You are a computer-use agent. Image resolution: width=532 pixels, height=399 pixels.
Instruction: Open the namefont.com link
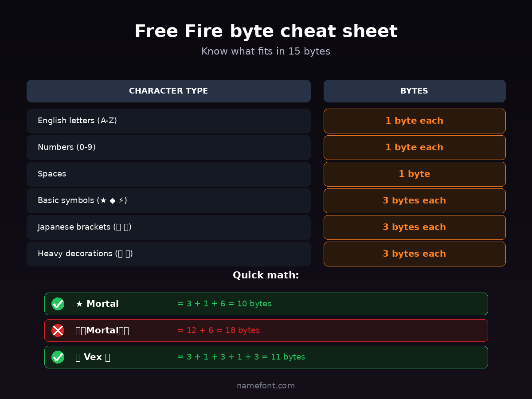point(266,386)
